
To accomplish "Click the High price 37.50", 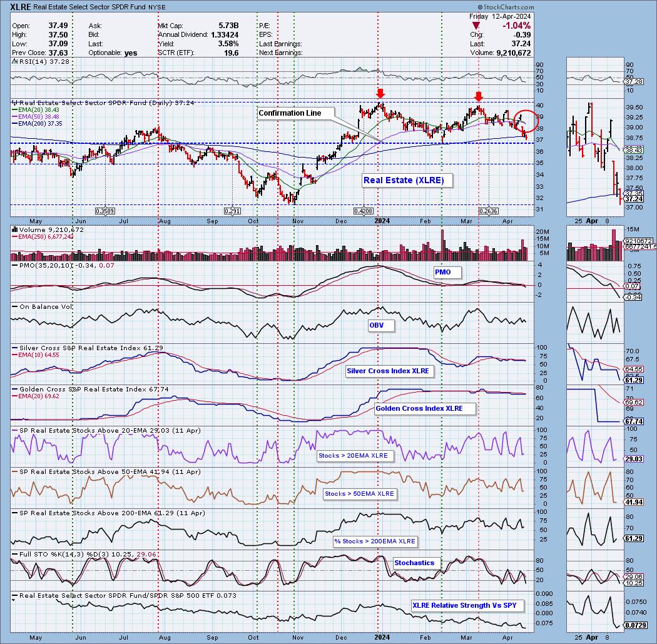I will pyautogui.click(x=58, y=35).
